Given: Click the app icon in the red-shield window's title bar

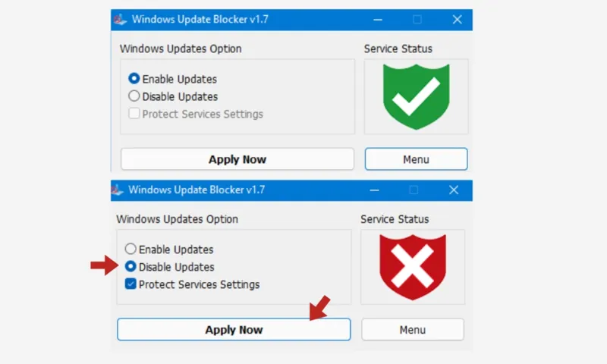Looking at the screenshot, I should (117, 190).
